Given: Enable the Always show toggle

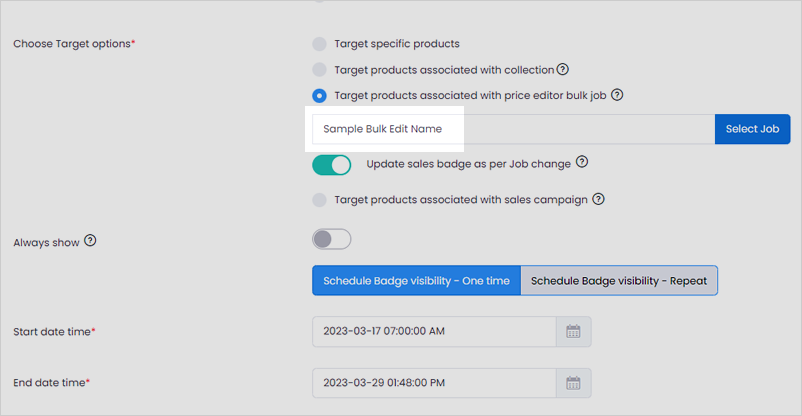Looking at the screenshot, I should [332, 239].
